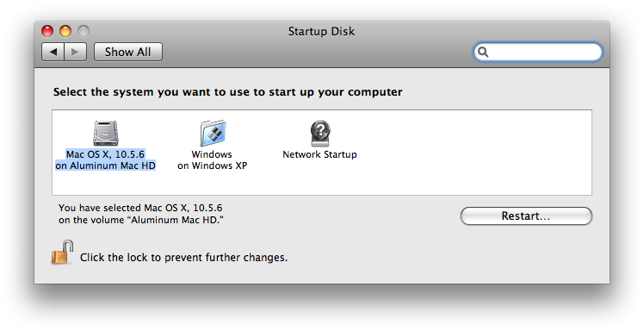Screen dimensions: 644x331
Task: Select the Network Startup globe icon
Action: click(x=320, y=134)
